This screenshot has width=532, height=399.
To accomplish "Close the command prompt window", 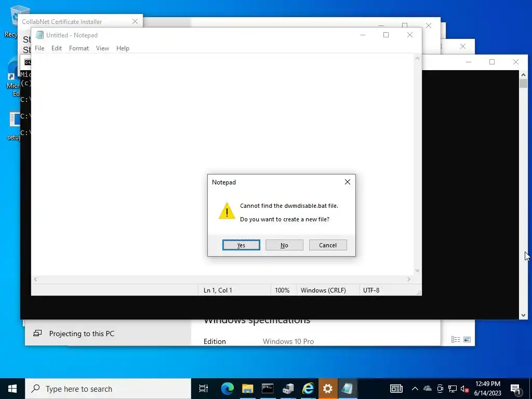I will click(x=516, y=62).
